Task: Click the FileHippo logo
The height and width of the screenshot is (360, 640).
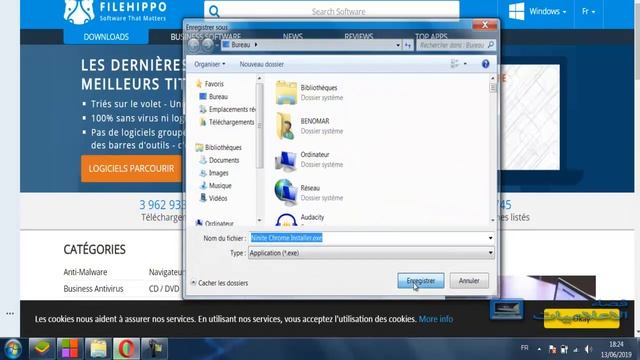Action: click(115, 11)
